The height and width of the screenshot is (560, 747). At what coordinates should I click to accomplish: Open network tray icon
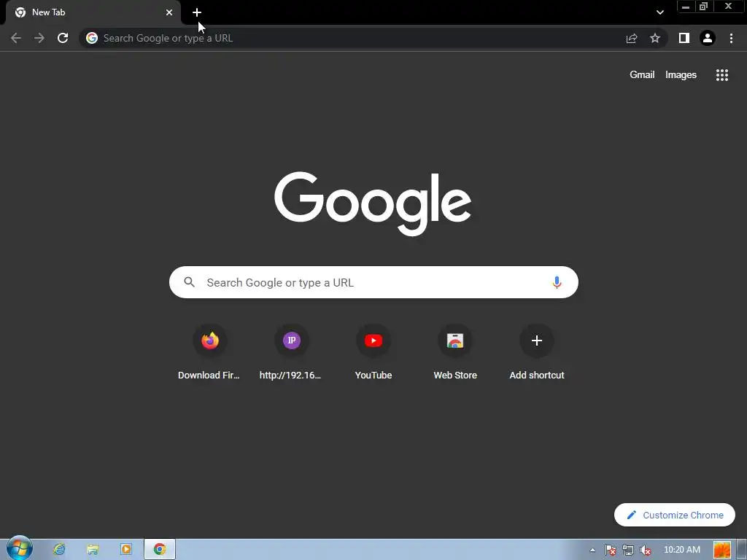(x=628, y=550)
